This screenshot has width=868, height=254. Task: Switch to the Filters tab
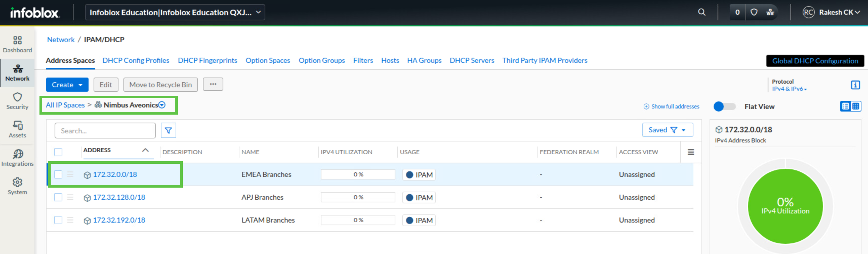pos(363,60)
